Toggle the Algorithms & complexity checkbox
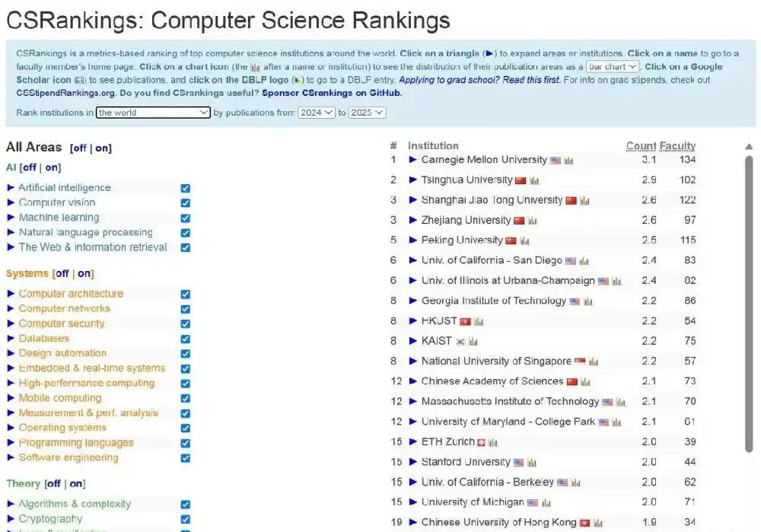The width and height of the screenshot is (761, 532). coord(186,505)
